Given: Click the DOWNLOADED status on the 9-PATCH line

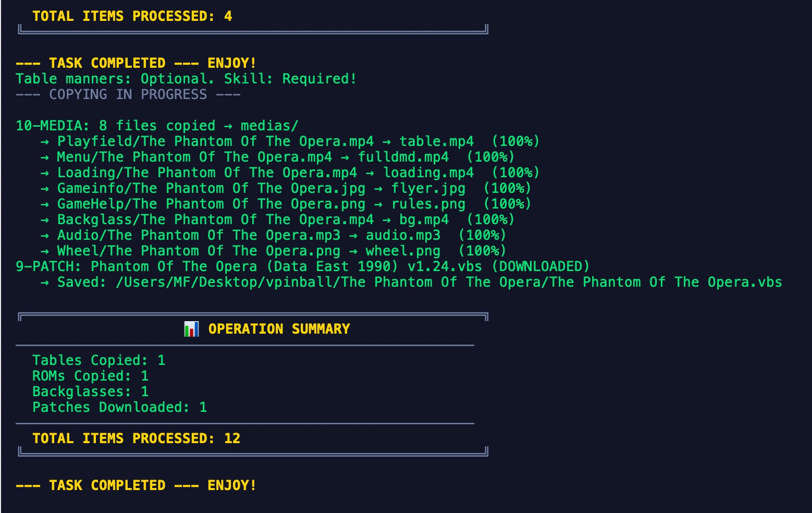Looking at the screenshot, I should coord(540,266).
